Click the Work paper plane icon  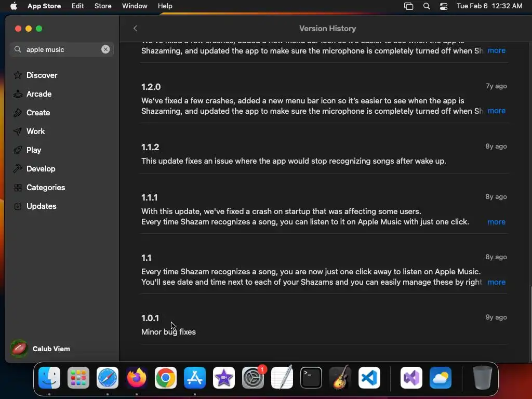pyautogui.click(x=18, y=131)
